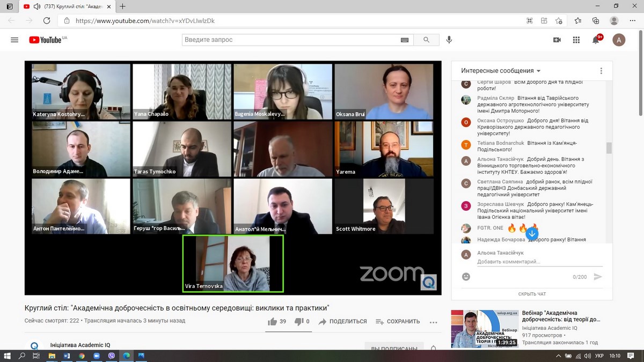Screen dimensions: 644x362
Task: Click ПОДЕЛИТЬСЯ to share the video
Action: click(342, 322)
